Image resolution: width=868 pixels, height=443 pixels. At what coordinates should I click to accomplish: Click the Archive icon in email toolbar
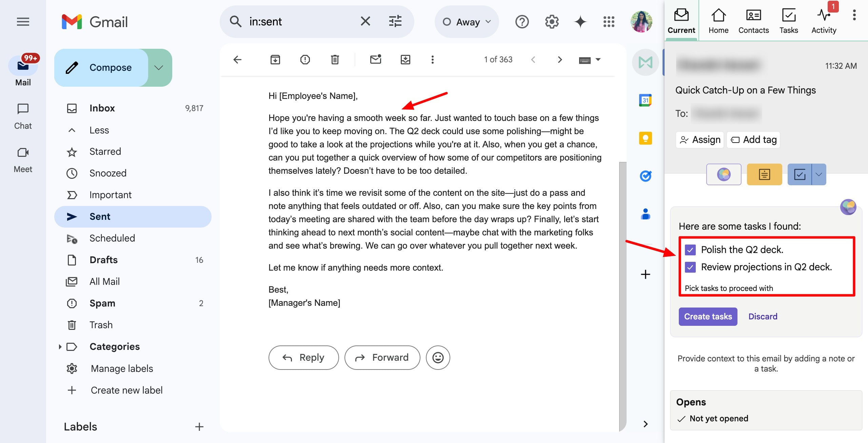(275, 60)
